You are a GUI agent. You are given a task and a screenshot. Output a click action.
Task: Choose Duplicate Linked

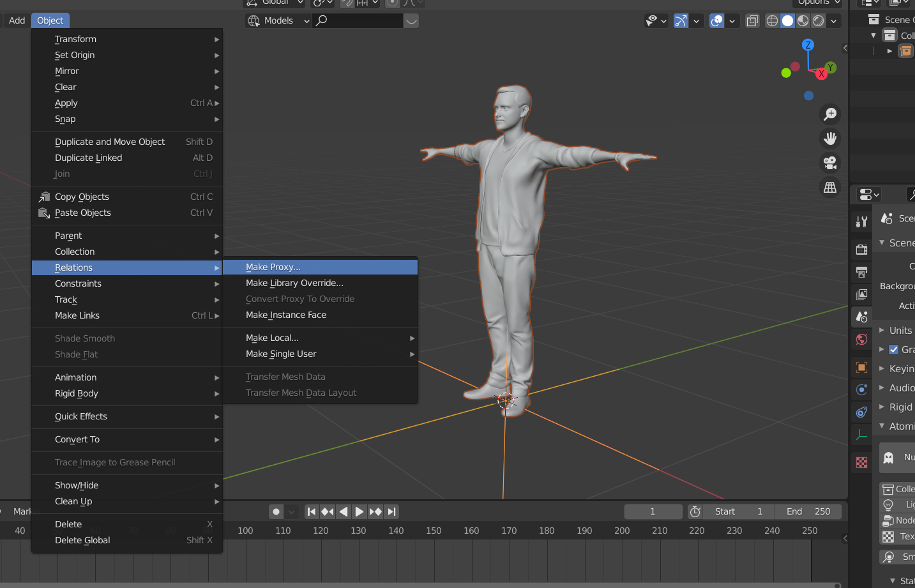127,158
